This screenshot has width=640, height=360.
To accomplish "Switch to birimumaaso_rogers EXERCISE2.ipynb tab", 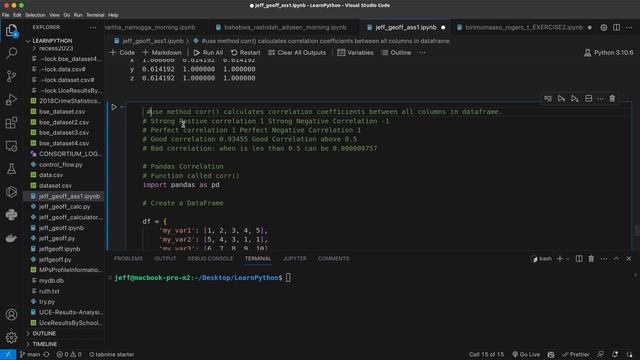I will (x=524, y=27).
